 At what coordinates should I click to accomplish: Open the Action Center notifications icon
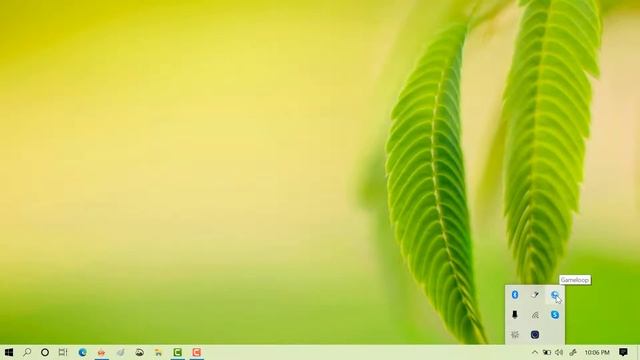pyautogui.click(x=623, y=352)
